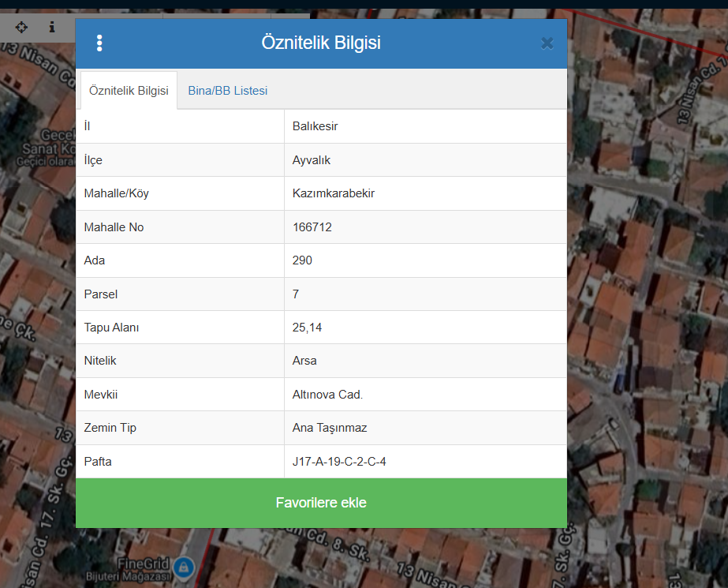Click the info tool icon
The image size is (728, 588).
point(52,28)
